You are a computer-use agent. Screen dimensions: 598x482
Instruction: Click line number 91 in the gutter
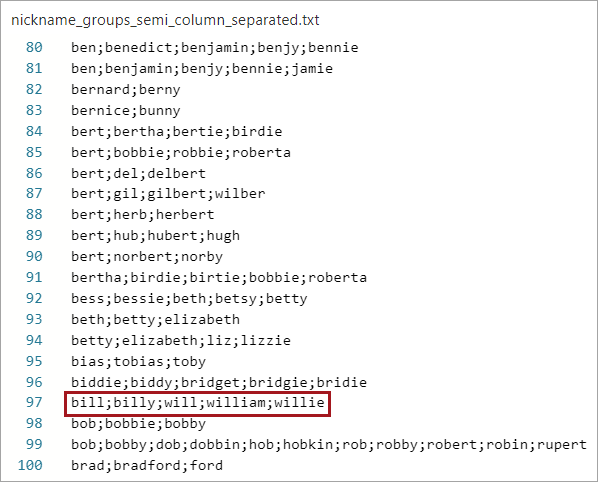click(34, 277)
